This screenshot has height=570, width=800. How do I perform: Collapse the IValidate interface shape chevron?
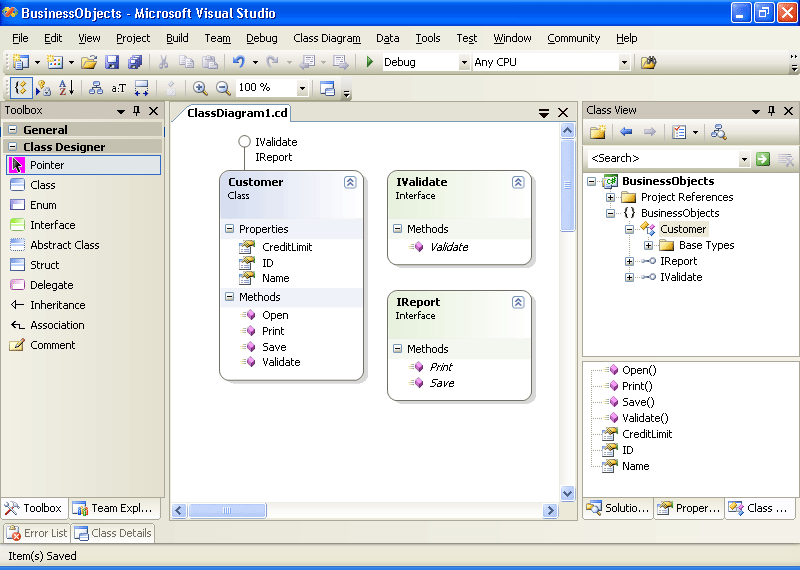518,182
